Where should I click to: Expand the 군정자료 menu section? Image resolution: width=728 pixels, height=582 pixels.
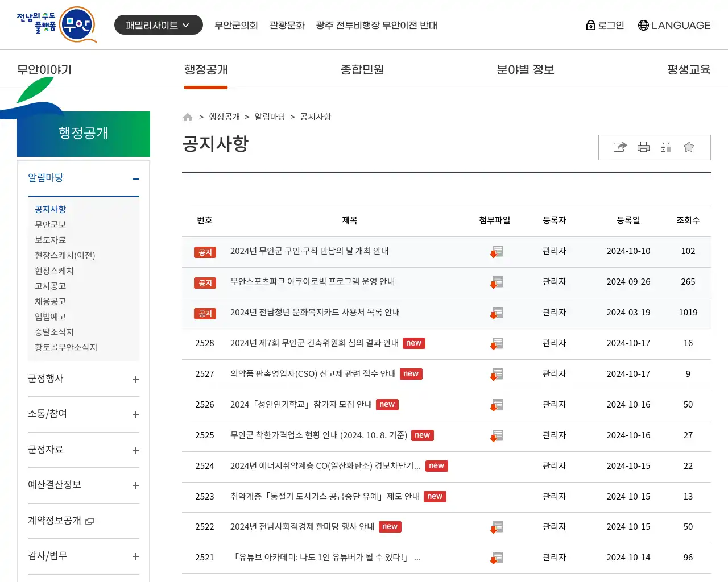click(x=136, y=450)
